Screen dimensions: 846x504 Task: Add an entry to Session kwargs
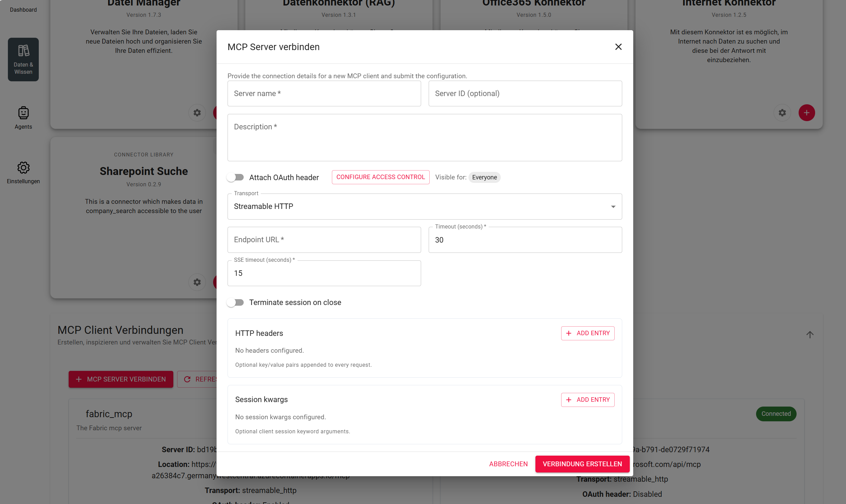[x=588, y=400]
